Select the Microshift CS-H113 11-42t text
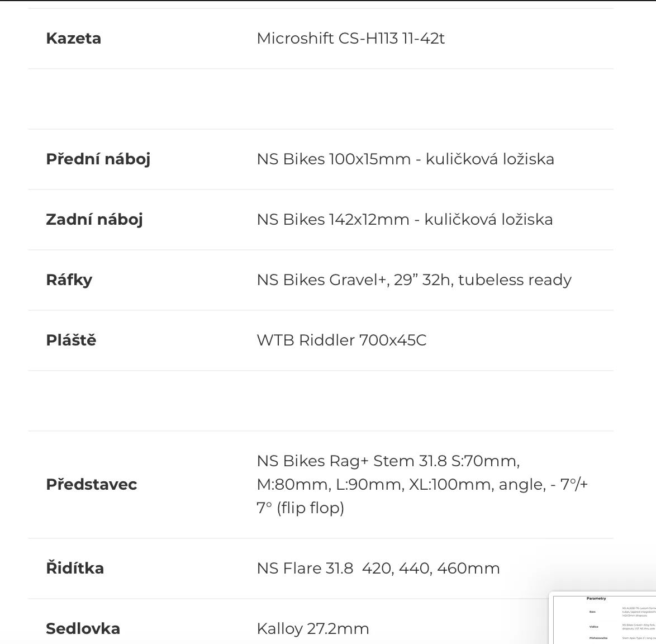Screen dimensions: 656x644 coord(350,39)
